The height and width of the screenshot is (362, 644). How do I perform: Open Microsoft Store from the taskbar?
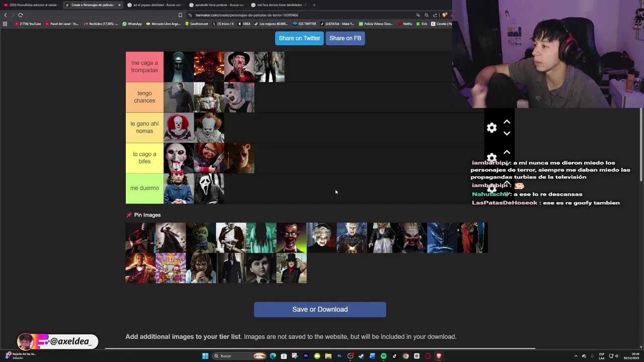point(284,356)
